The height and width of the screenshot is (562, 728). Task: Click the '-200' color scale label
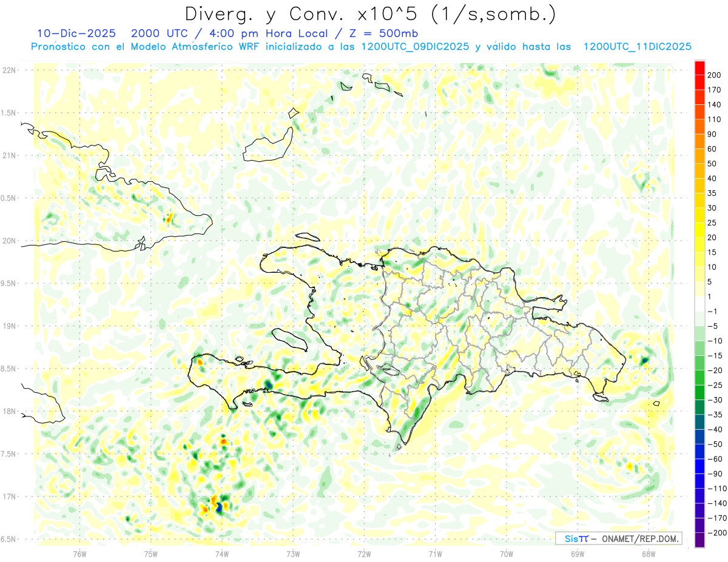[x=718, y=533]
